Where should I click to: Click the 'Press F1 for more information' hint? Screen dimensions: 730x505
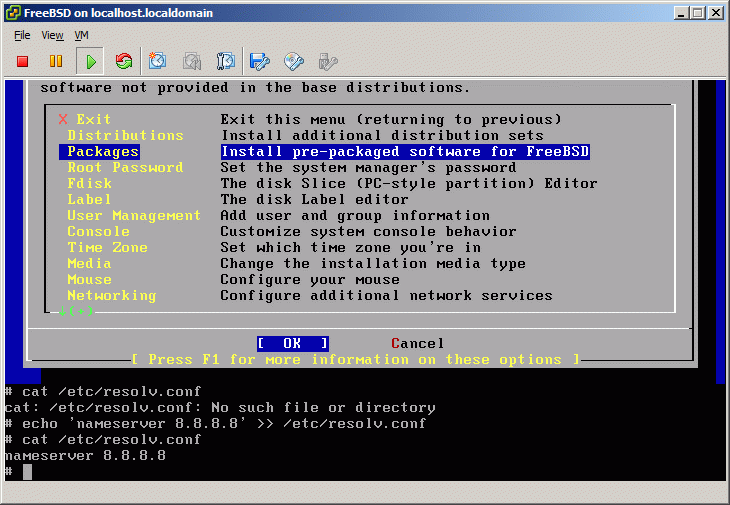coord(356,359)
